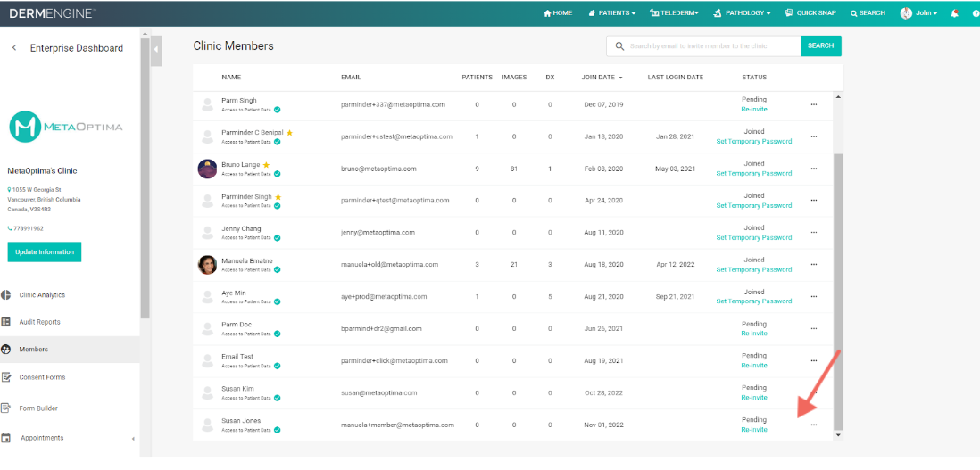
Task: Select Members in the sidebar
Action: (70, 350)
